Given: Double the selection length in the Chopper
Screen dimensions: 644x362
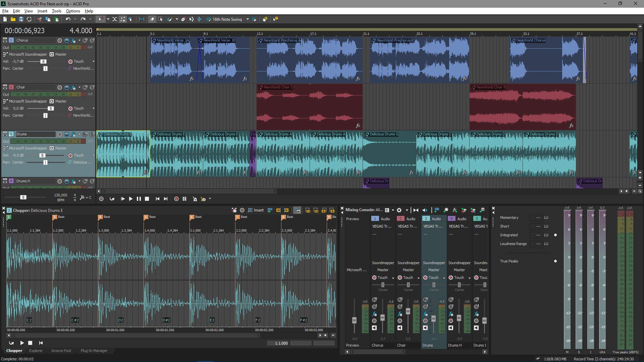Looking at the screenshot, I should point(316,210).
